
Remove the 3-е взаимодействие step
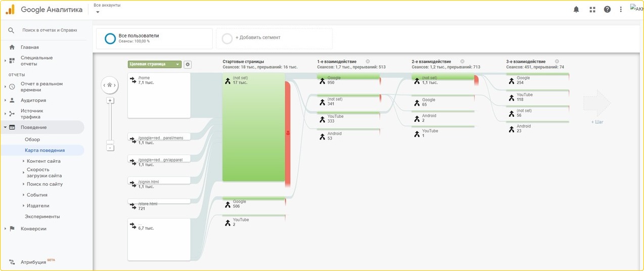(557, 62)
